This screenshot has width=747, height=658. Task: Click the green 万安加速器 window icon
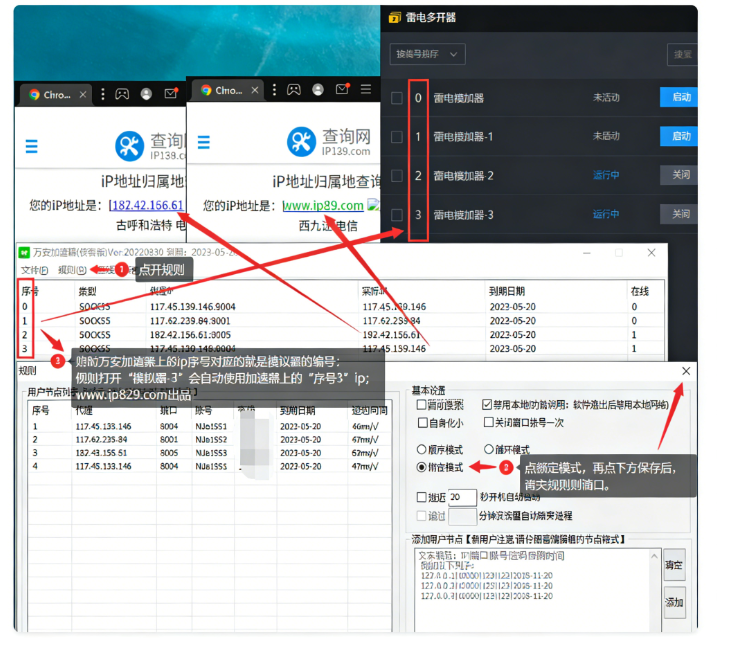click(24, 252)
